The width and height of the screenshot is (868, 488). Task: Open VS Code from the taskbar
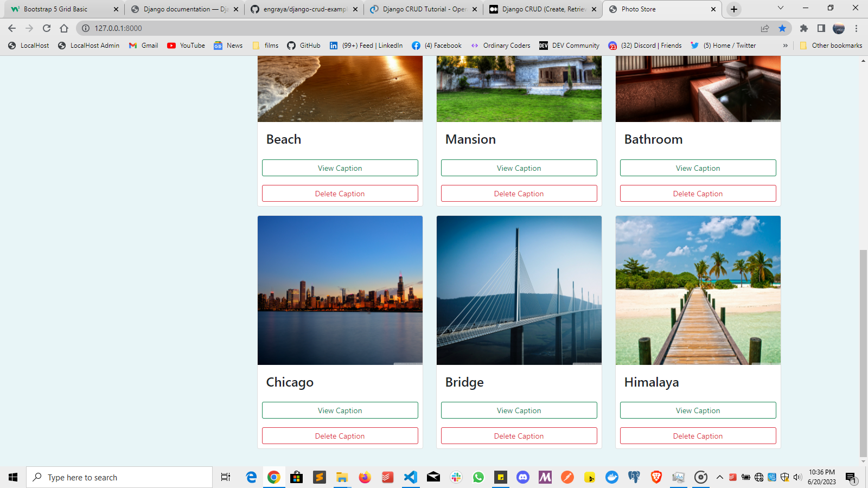(411, 477)
